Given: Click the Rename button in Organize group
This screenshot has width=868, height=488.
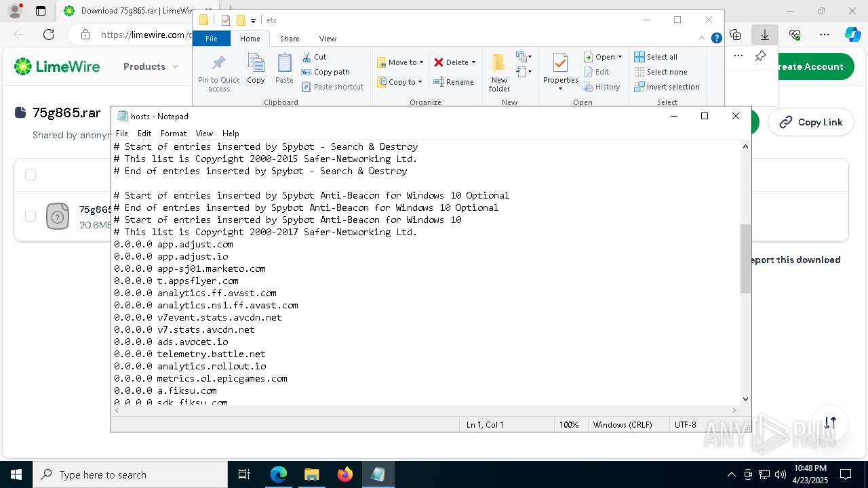Looking at the screenshot, I should [454, 82].
